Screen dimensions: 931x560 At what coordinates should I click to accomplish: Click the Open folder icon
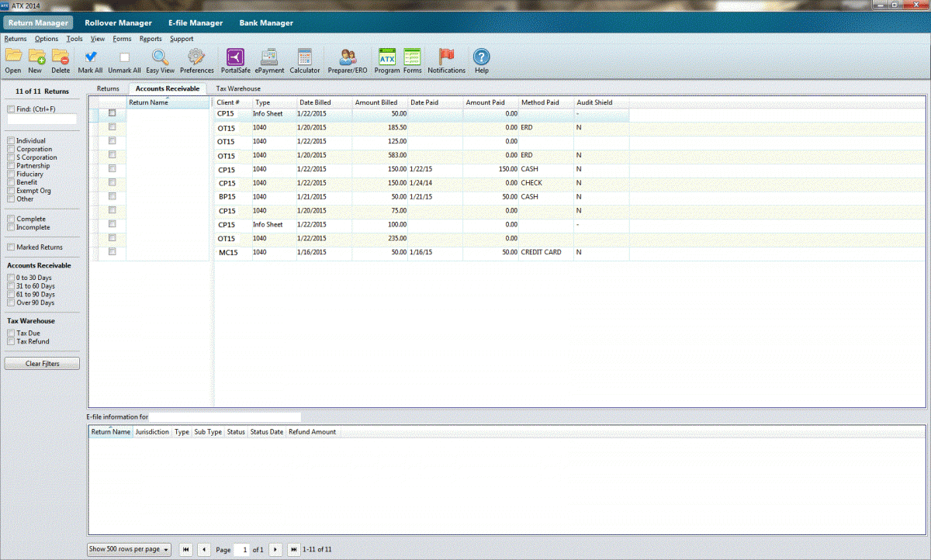click(x=13, y=57)
